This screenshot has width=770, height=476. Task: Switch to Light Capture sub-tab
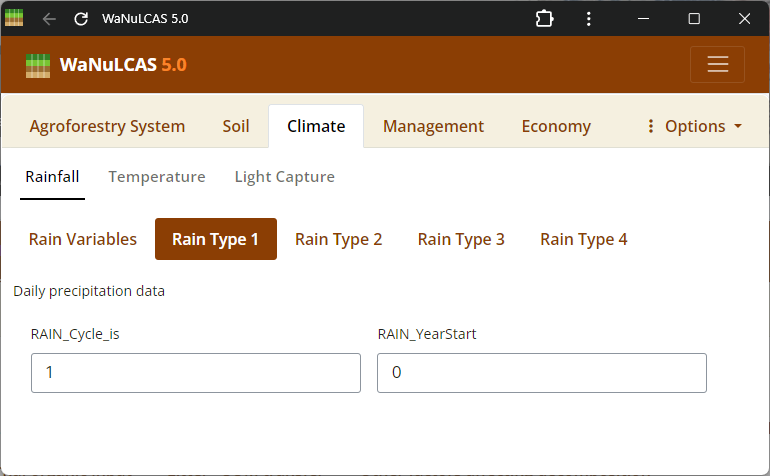(284, 177)
